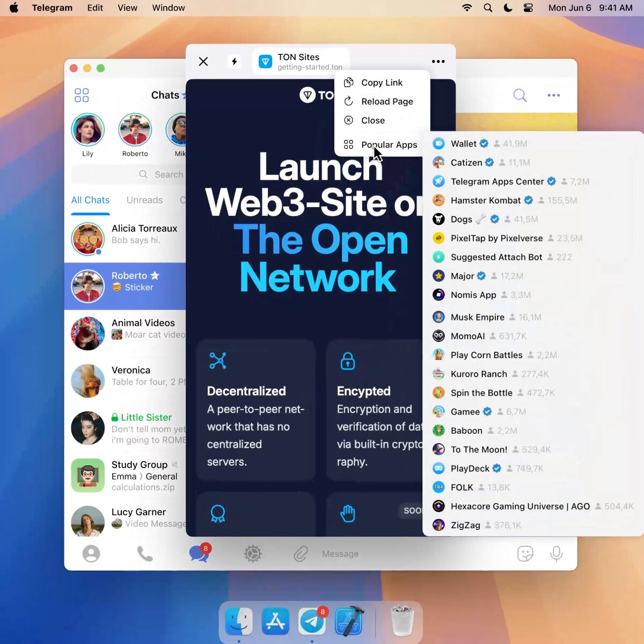644x644 pixels.
Task: Open PlayDeck app entry
Action: pyautogui.click(x=532, y=469)
